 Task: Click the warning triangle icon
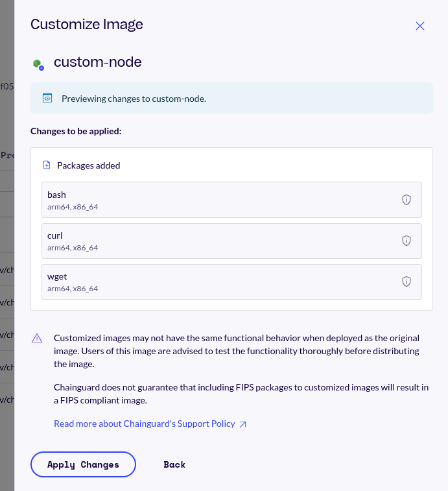point(37,338)
